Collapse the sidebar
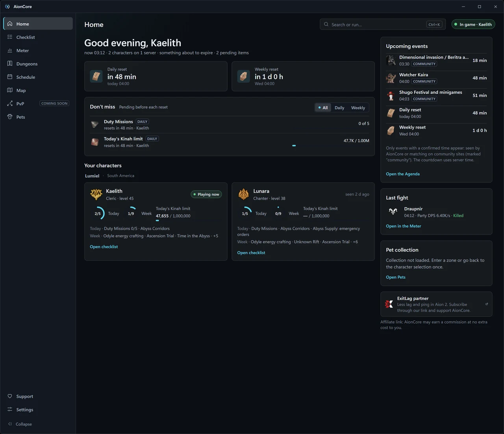The width and height of the screenshot is (504, 434). pos(20,424)
